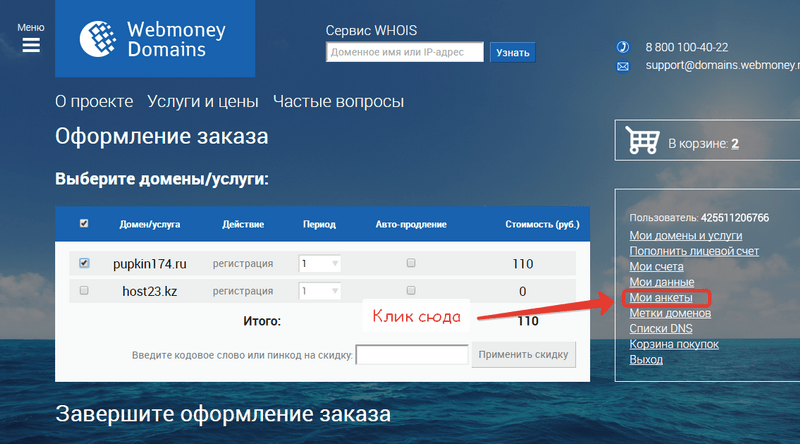
Task: Uncheck the pupkin174.ru domain checkbox
Action: tap(84, 263)
